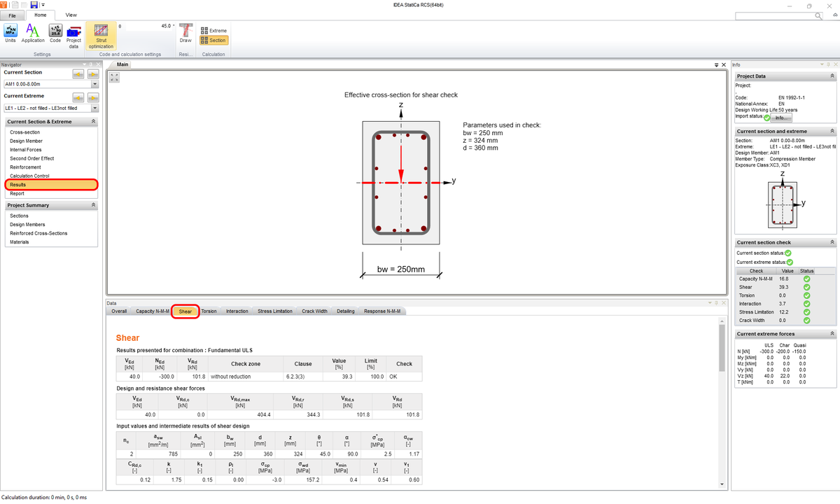Click the zoom-to-fit icon in Main view
840x504 pixels.
coord(115,76)
